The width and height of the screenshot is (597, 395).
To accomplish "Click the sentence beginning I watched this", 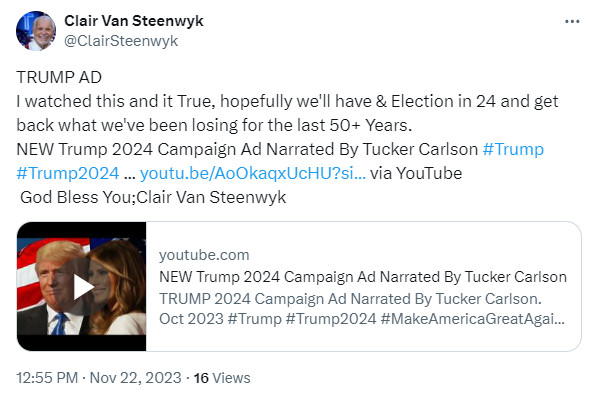I will click(287, 113).
